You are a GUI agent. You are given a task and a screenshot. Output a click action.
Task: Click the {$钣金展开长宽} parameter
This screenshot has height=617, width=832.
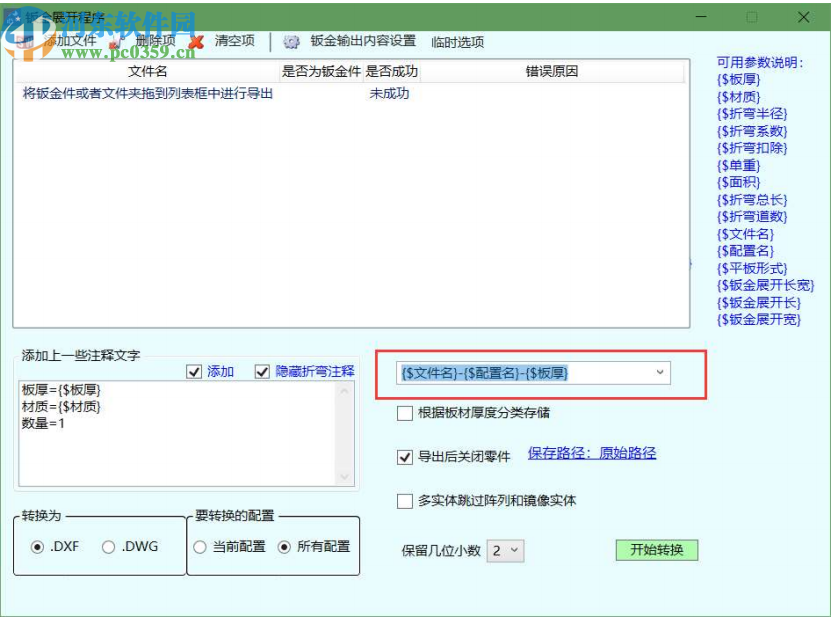coord(765,285)
